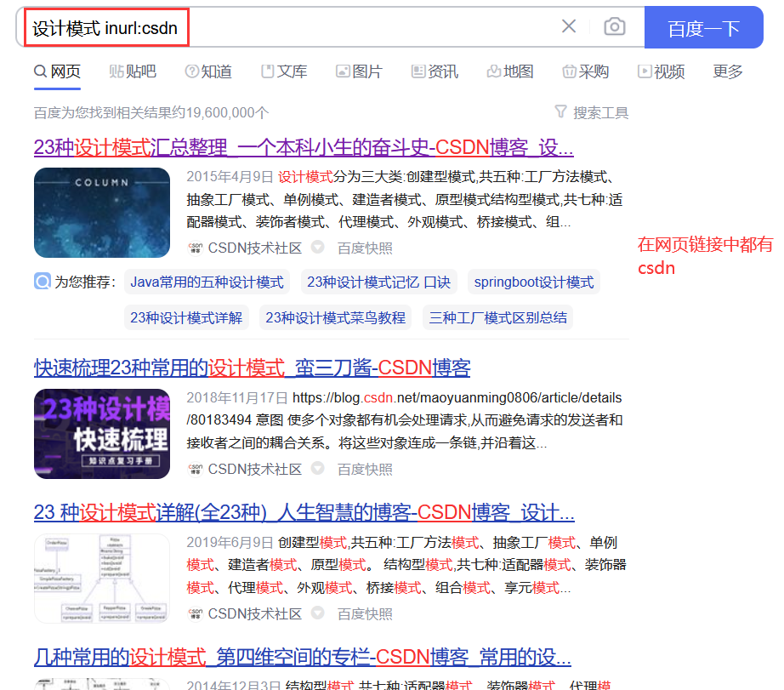784x690 pixels.
Task: Click the date 2015年4月9日 in first snippet
Action: [x=230, y=177]
